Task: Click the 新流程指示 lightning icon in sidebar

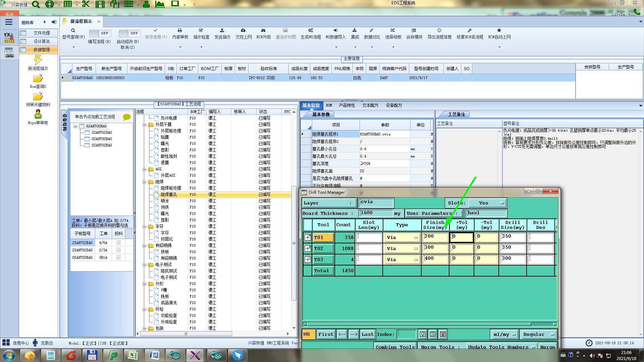Action: (38, 60)
